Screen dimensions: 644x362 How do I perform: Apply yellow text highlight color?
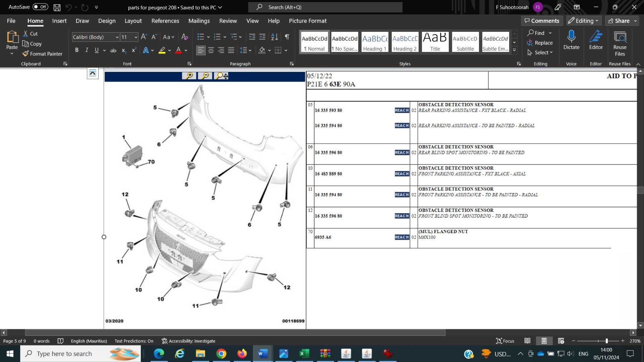tap(162, 50)
